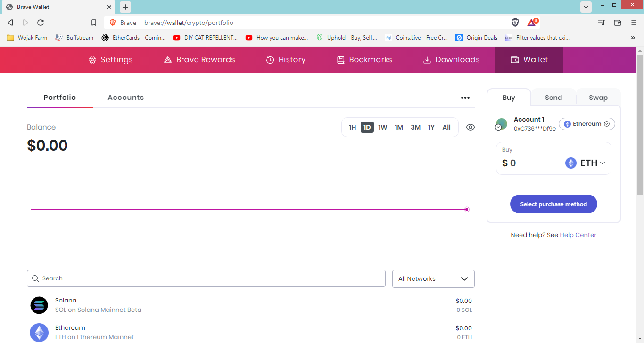
Task: Select the 1W chart timeframe
Action: (382, 127)
